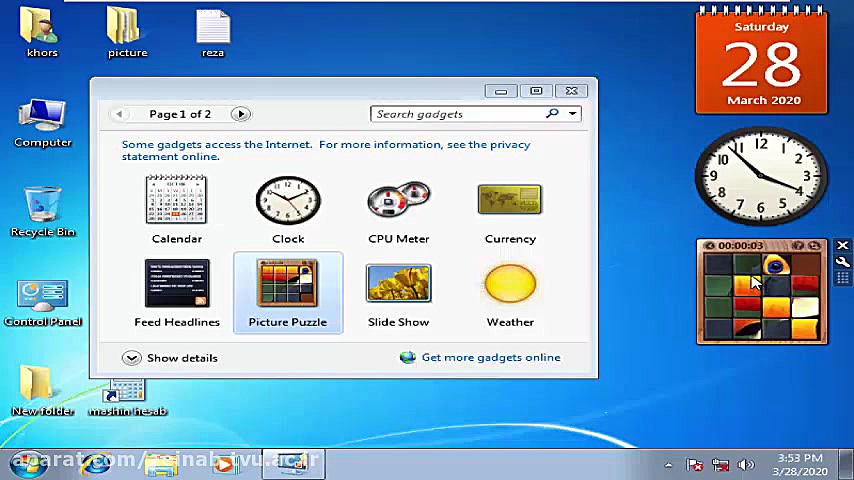
Task: Open the search filter dropdown arrow
Action: click(x=572, y=113)
